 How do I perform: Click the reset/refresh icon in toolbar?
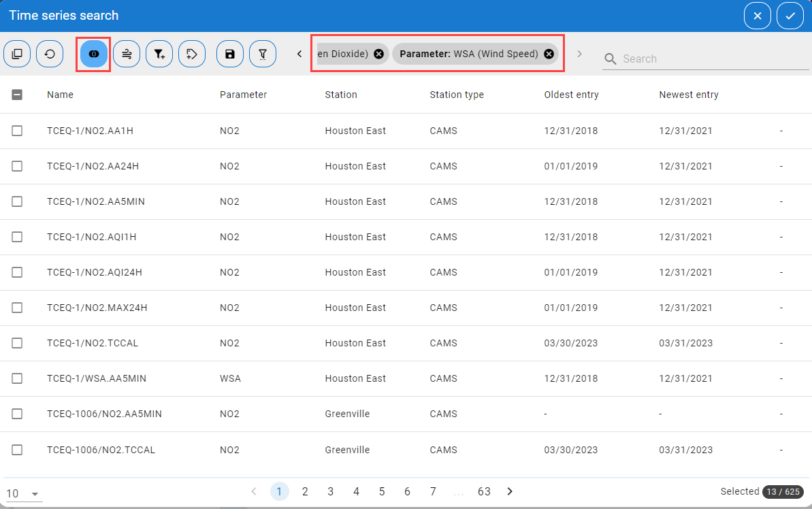point(50,54)
